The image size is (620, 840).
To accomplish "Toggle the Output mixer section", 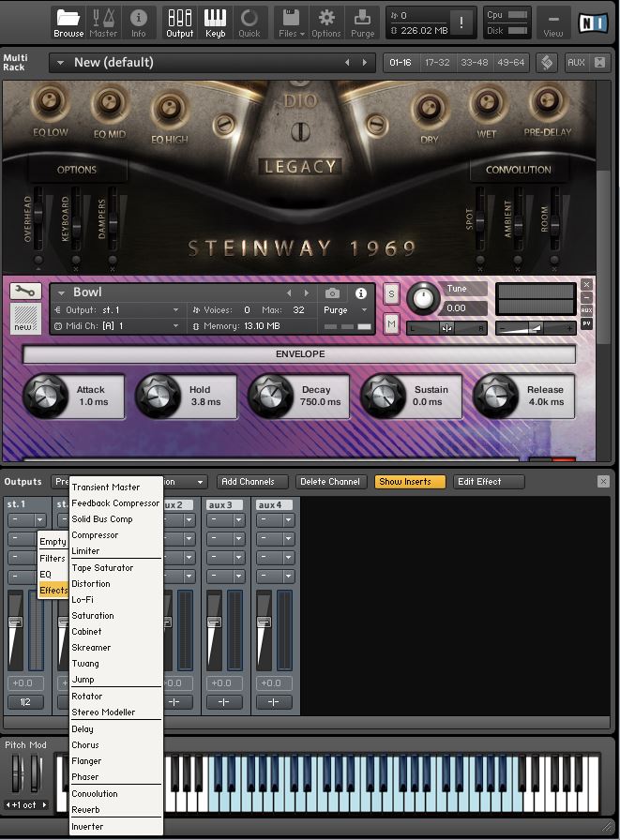I will tap(179, 22).
